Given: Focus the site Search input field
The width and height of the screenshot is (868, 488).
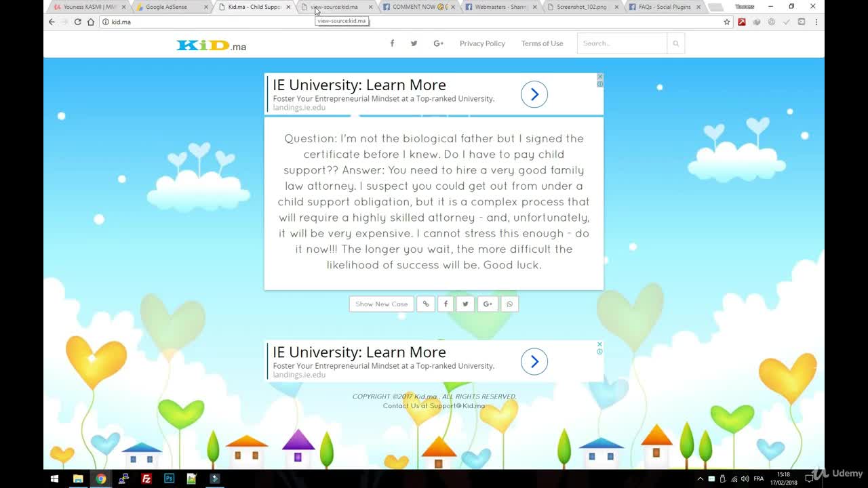Looking at the screenshot, I should (x=622, y=43).
